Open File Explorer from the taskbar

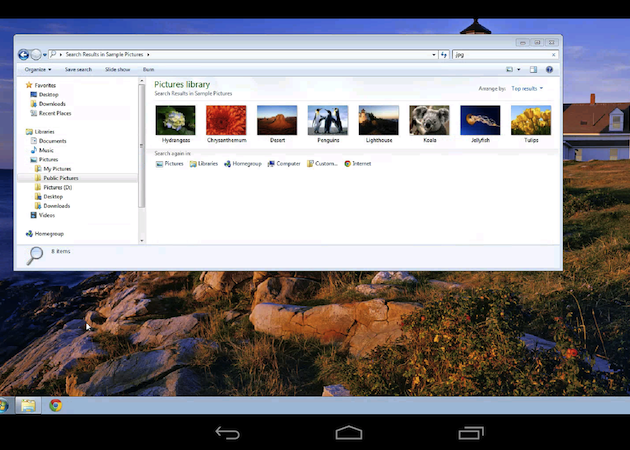pos(29,405)
